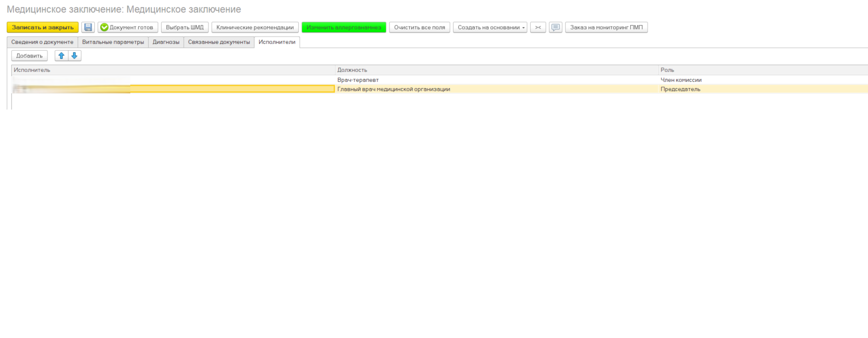Open the 'Витальные параметры' tab
This screenshot has width=868, height=338.
(113, 42)
